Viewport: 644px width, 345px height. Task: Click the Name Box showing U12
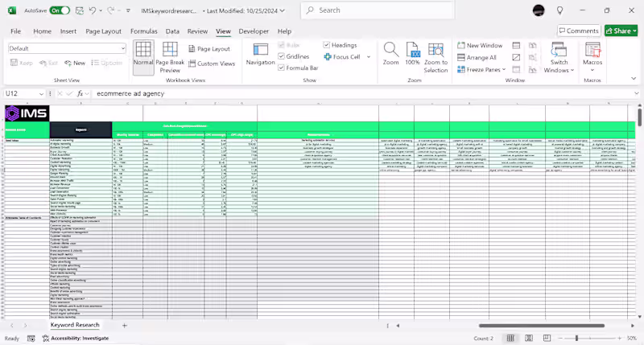point(21,93)
